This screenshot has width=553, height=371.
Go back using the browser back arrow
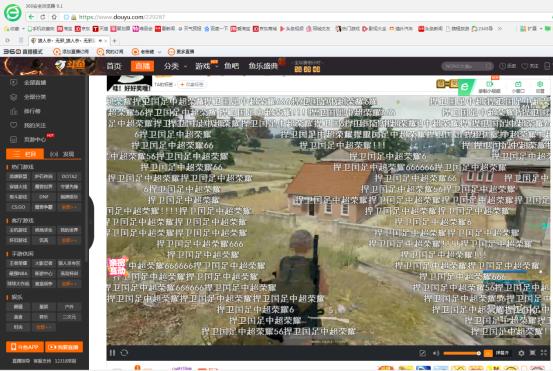point(32,17)
